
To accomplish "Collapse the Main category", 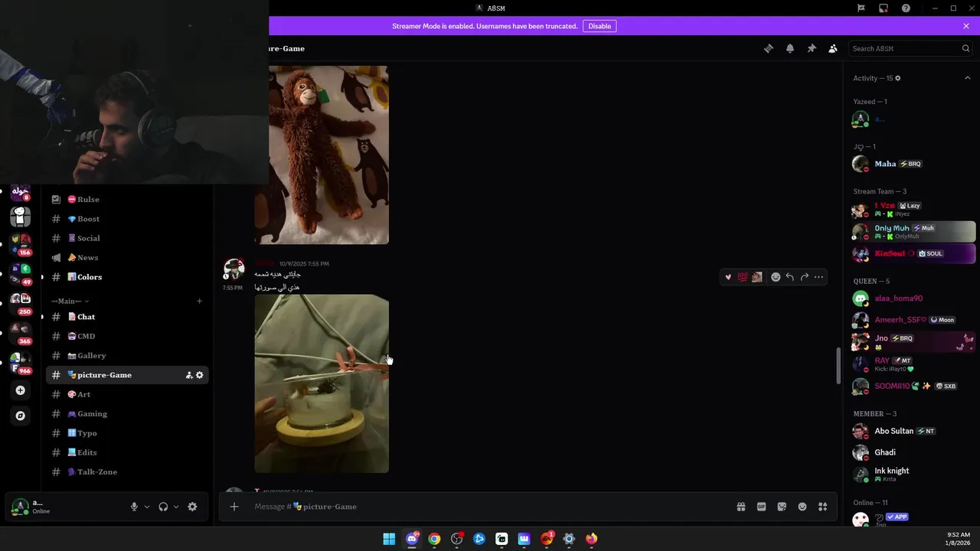I will tap(70, 301).
